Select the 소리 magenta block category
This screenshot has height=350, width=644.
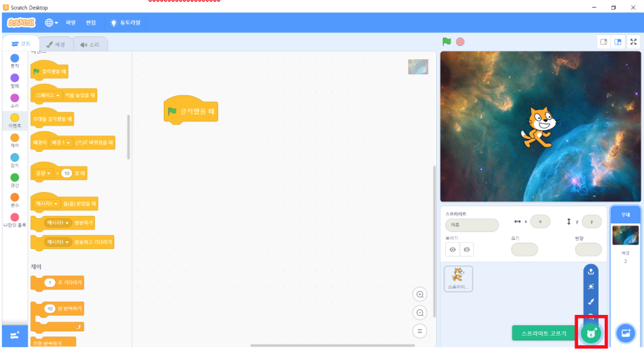point(14,101)
